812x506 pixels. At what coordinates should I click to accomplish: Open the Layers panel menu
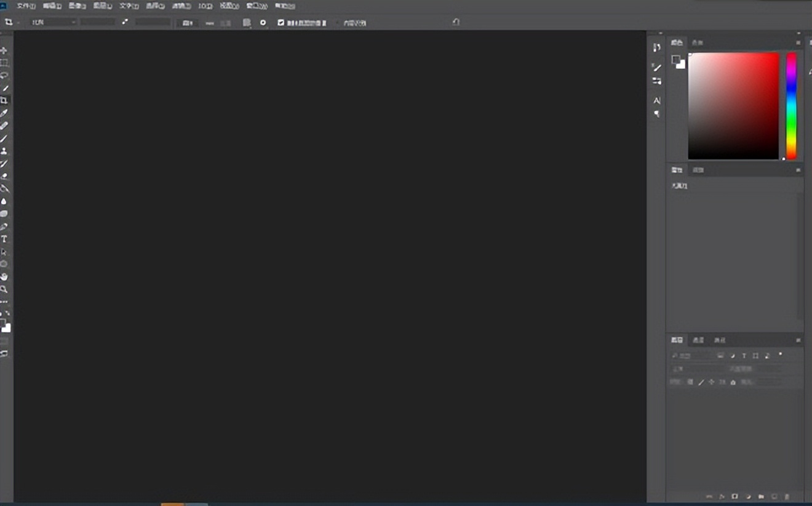click(x=799, y=340)
